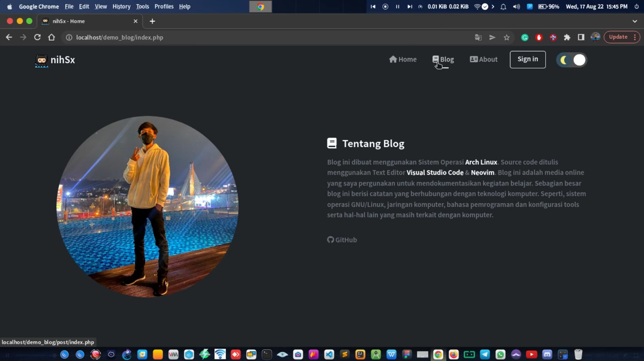Click the Grammarly extension icon
The height and width of the screenshot is (361, 644).
click(x=524, y=38)
